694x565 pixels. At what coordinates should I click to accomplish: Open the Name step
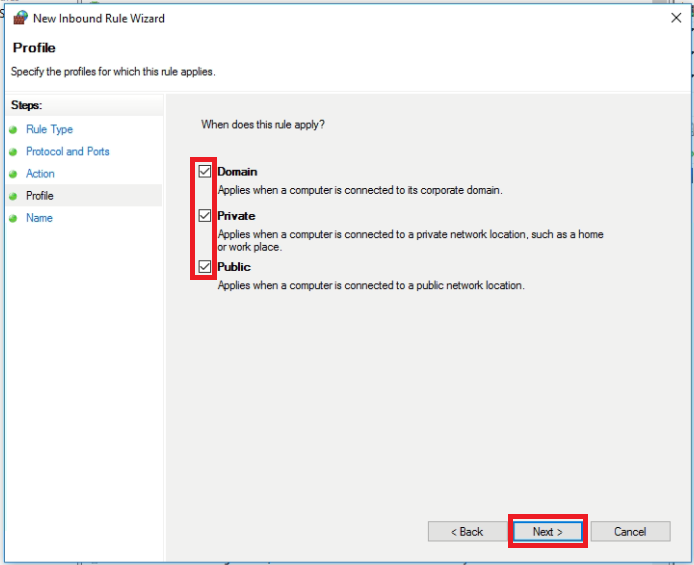tap(39, 218)
